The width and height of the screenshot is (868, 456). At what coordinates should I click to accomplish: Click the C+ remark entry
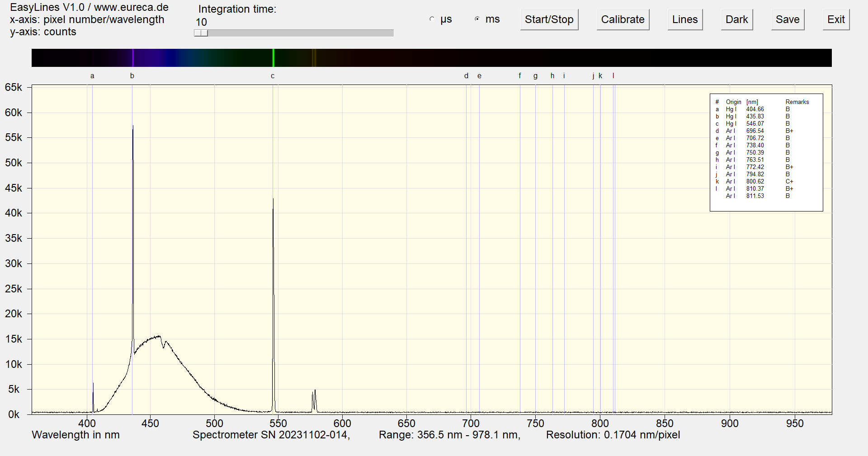[x=789, y=182]
